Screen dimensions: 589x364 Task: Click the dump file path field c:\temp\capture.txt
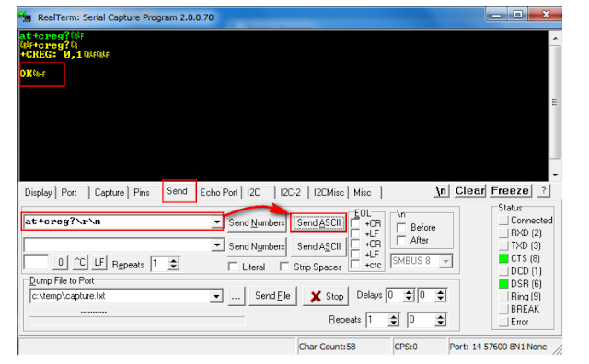(121, 296)
